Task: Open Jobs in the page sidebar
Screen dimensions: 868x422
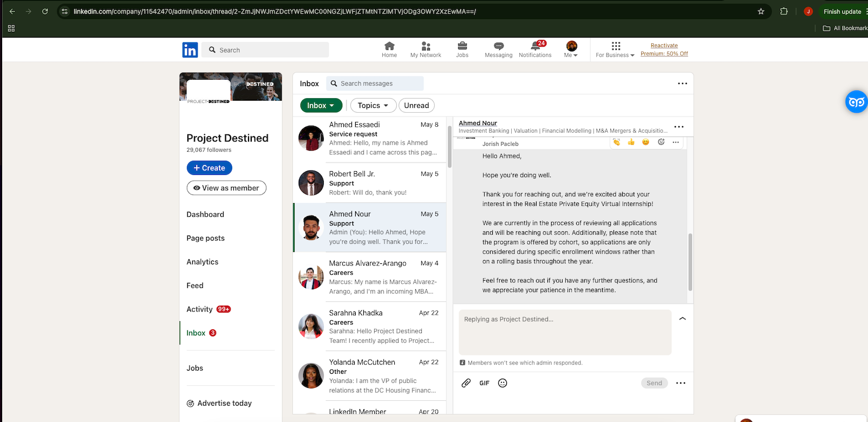Action: coord(195,368)
